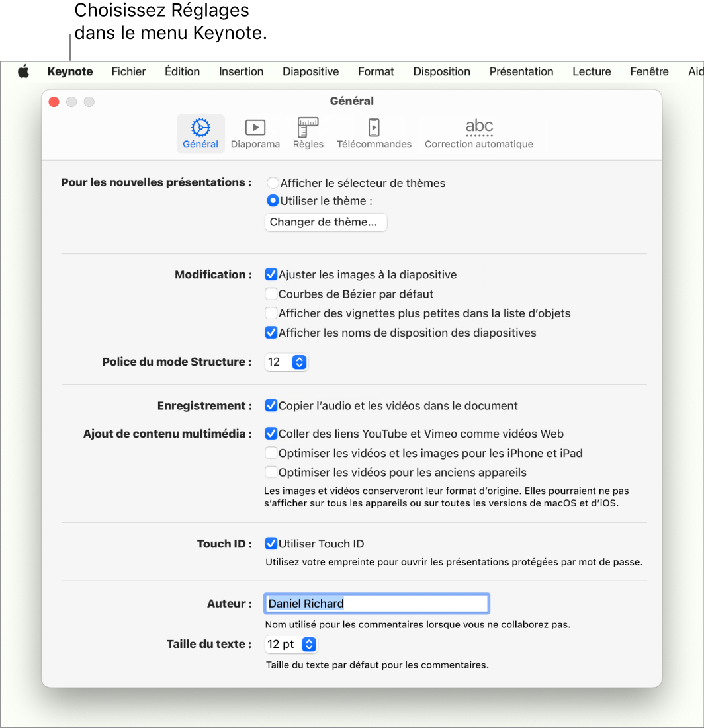Screen dimensions: 704x728
Task: Close the Général settings window
Action: tap(54, 102)
